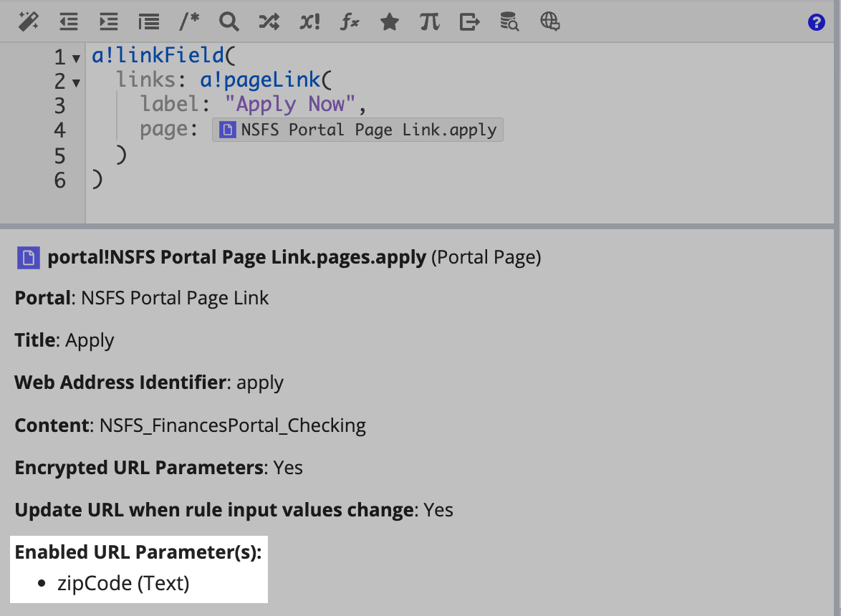Click the NSFS Portal Page Link.apply chip
This screenshot has width=841, height=616.
click(357, 130)
